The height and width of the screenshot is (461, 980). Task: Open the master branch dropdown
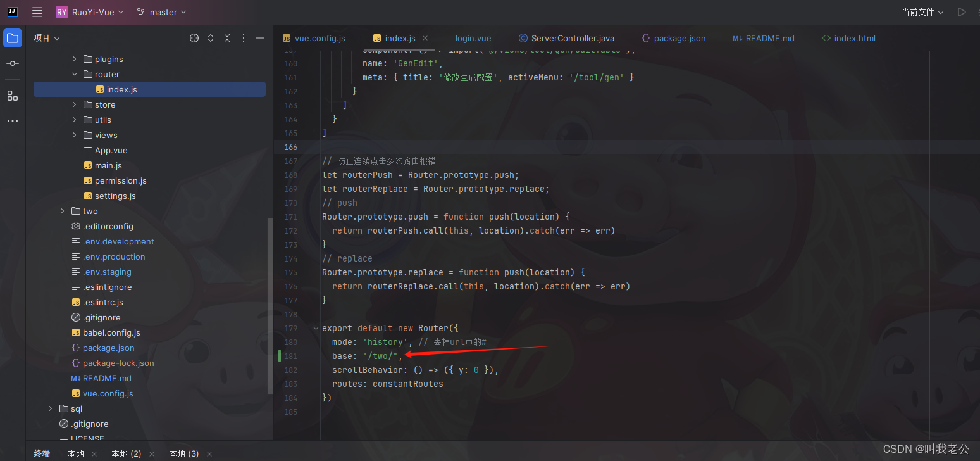pos(161,11)
